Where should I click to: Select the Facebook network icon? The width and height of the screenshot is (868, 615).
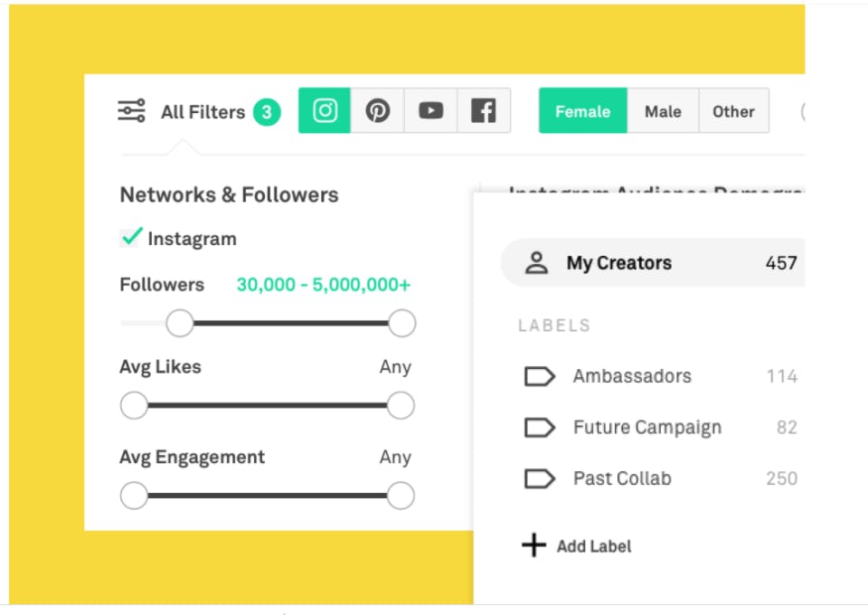484,111
